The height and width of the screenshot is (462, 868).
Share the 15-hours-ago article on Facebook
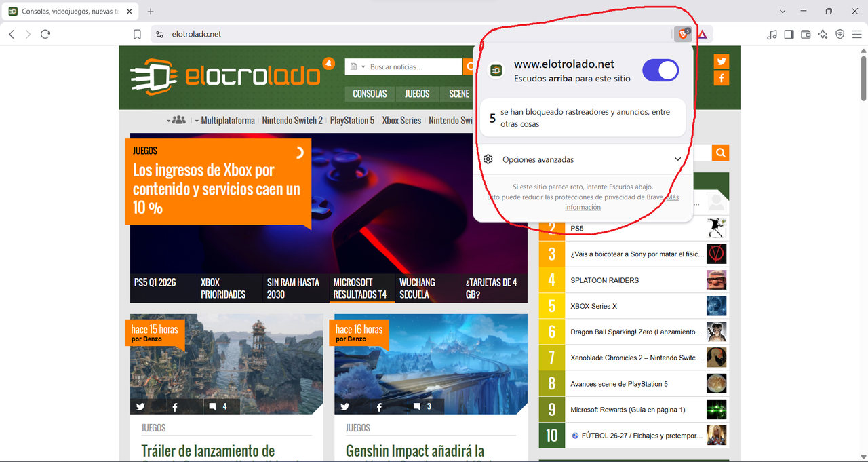click(175, 406)
